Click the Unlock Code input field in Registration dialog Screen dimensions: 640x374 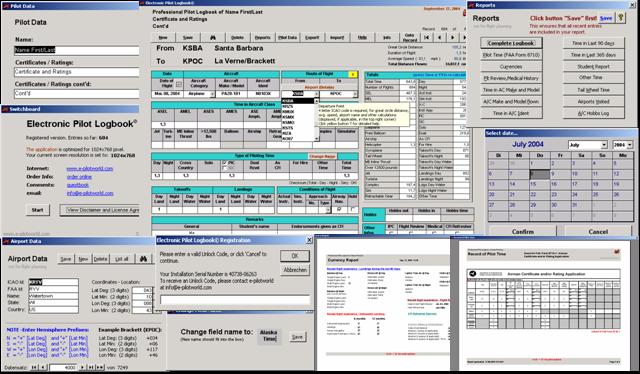coord(235,300)
